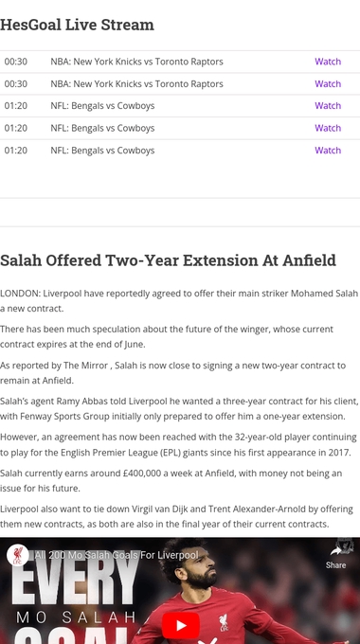Click the Liverpool crest watermark above Share
360x644 pixels.
pyautogui.click(x=345, y=545)
